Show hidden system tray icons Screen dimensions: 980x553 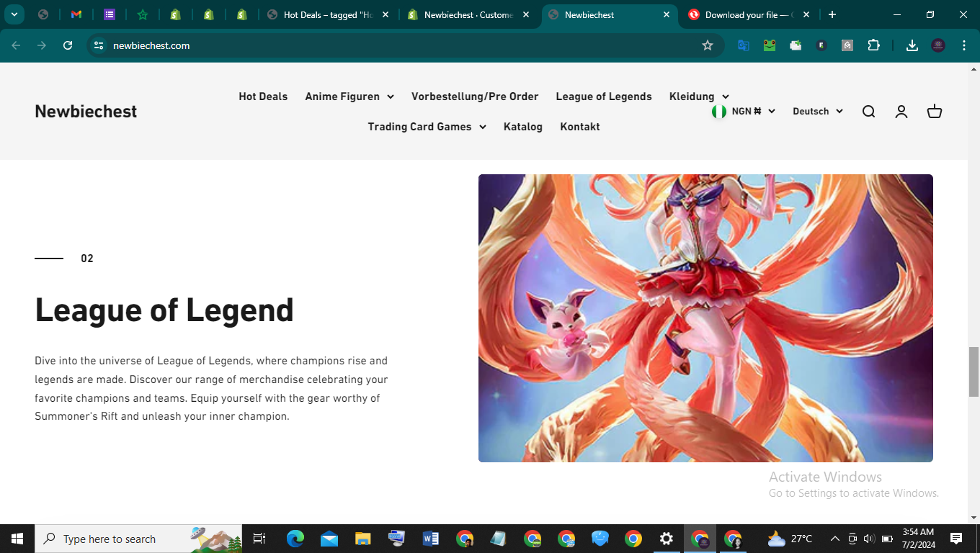tap(835, 539)
